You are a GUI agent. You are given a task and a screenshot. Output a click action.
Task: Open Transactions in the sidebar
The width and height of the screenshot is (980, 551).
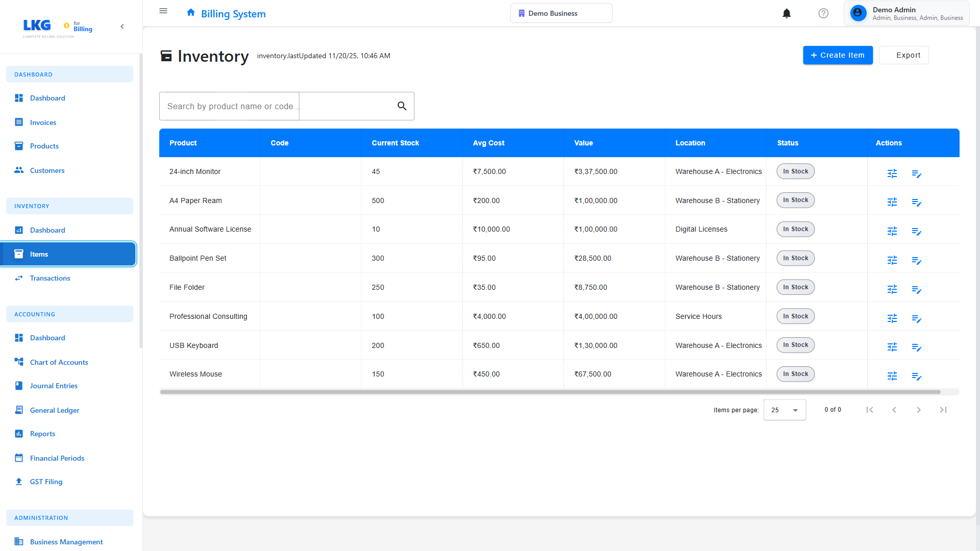point(50,278)
